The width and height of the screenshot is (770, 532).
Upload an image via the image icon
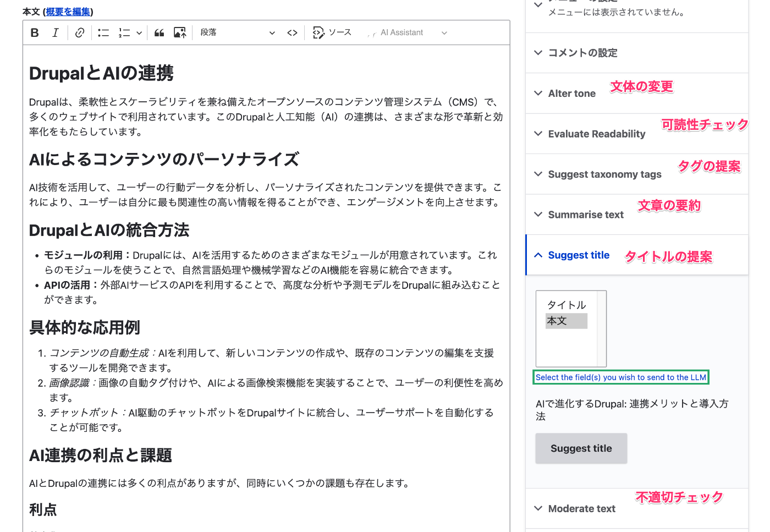click(x=179, y=32)
